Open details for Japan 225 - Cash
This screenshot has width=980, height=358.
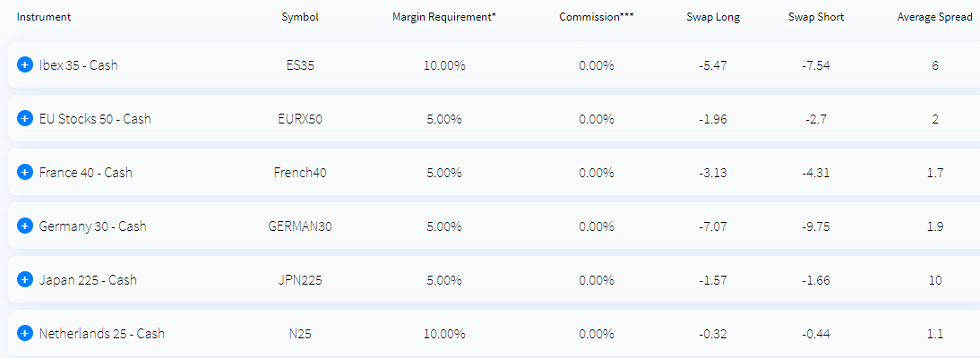24,280
